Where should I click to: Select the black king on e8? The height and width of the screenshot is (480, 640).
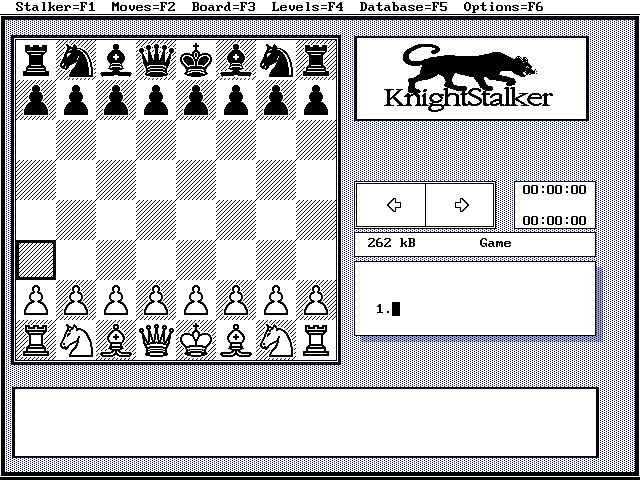(196, 60)
